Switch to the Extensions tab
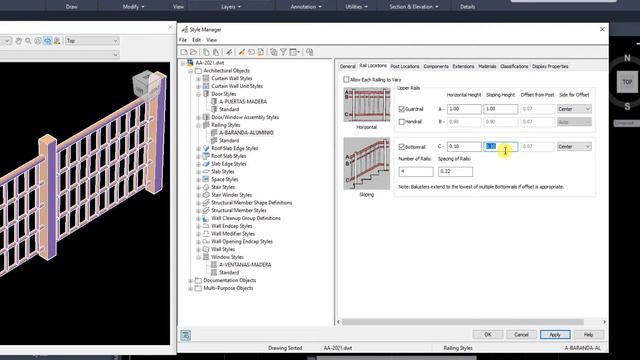 [463, 66]
